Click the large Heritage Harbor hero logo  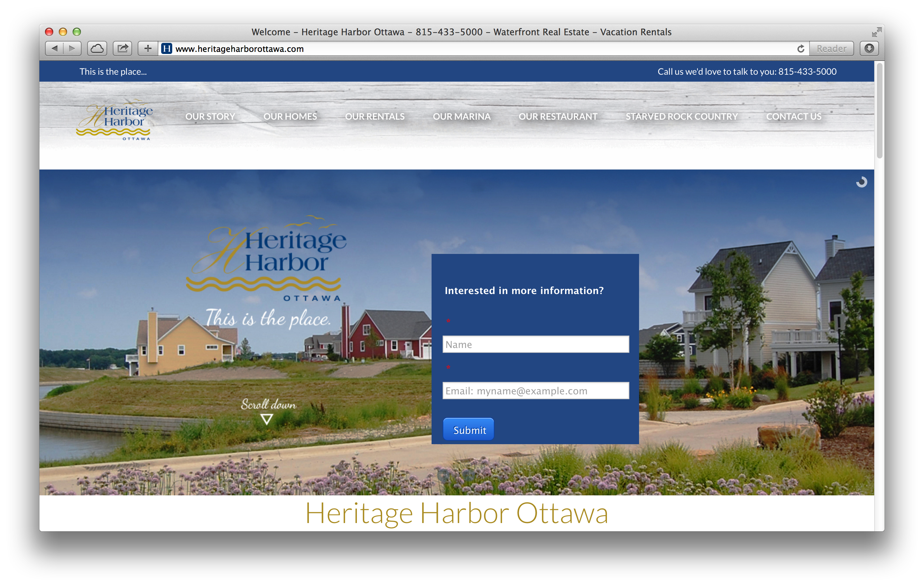267,258
